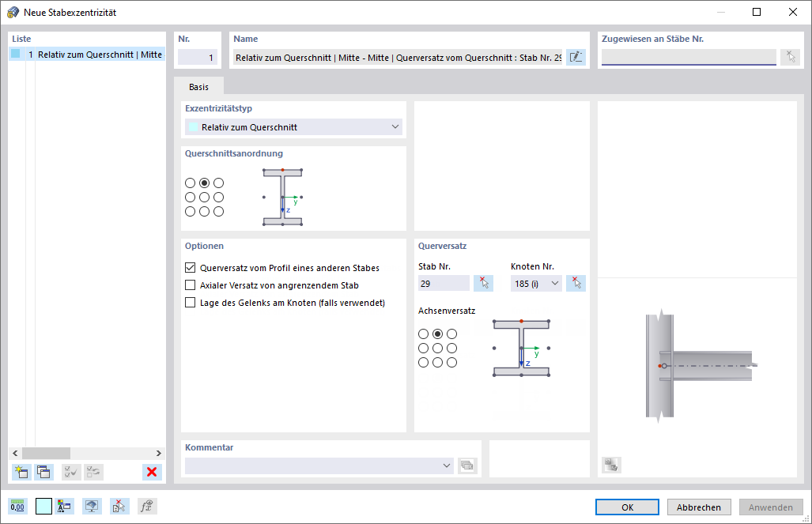Select middle-right Achsenversatz radio button
The width and height of the screenshot is (812, 524).
452,348
